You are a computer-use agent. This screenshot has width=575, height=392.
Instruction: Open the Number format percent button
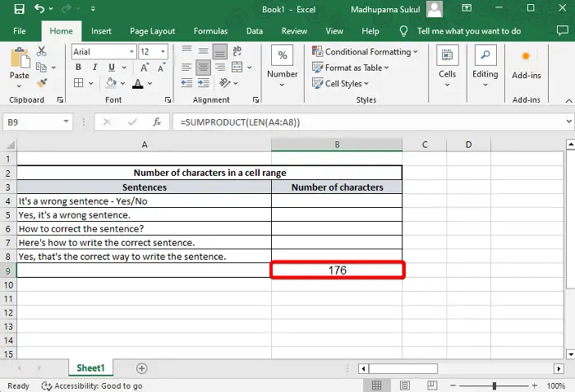coord(282,55)
